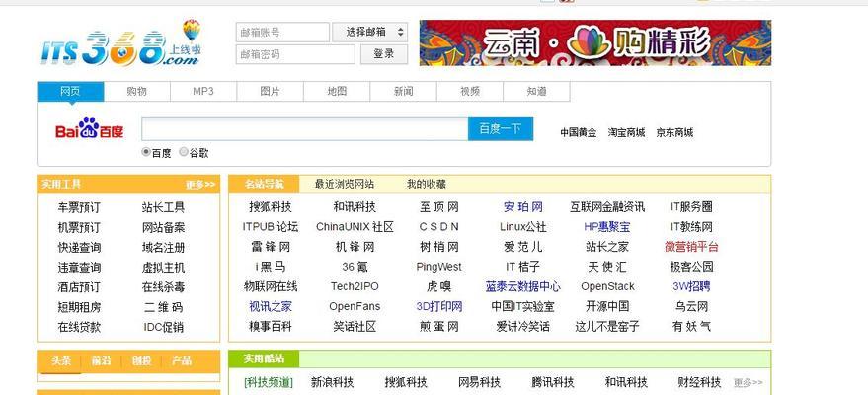
Task: Open the 3W招聘 link
Action: click(x=691, y=286)
